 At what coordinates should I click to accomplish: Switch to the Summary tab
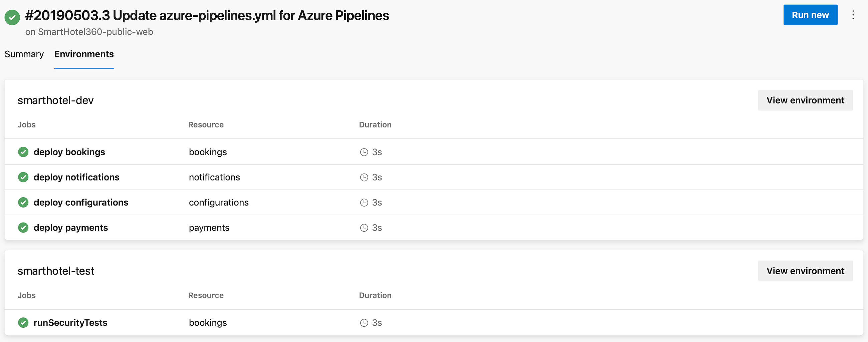[x=24, y=54]
